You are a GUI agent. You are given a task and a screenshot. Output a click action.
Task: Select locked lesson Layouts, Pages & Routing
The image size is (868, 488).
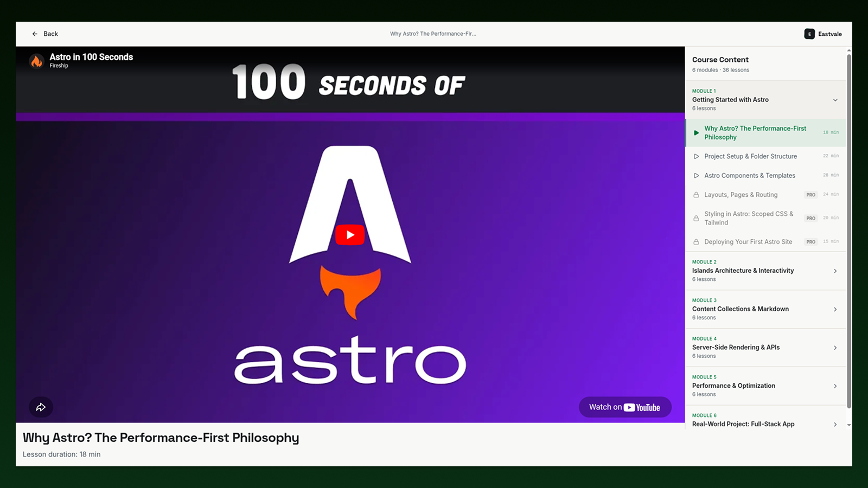765,195
